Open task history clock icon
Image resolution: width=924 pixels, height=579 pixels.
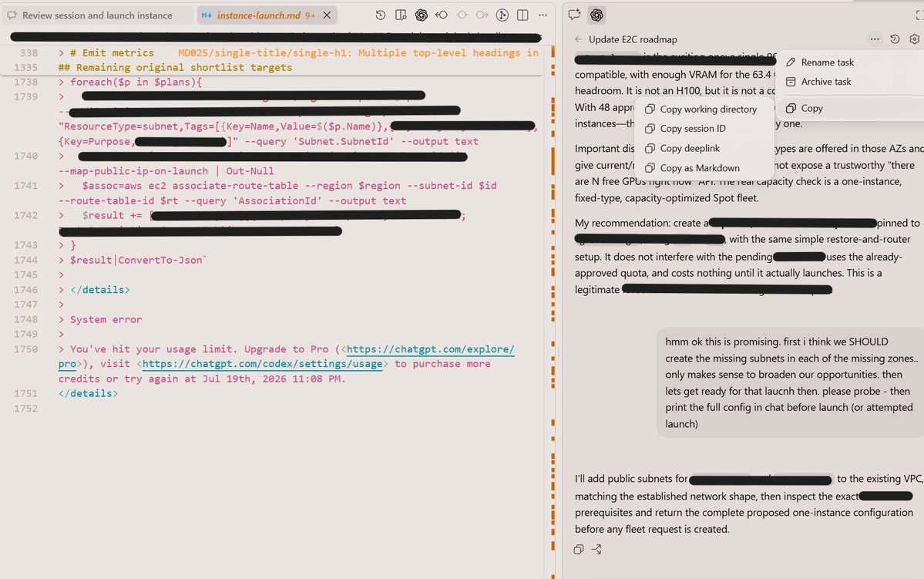pos(895,39)
